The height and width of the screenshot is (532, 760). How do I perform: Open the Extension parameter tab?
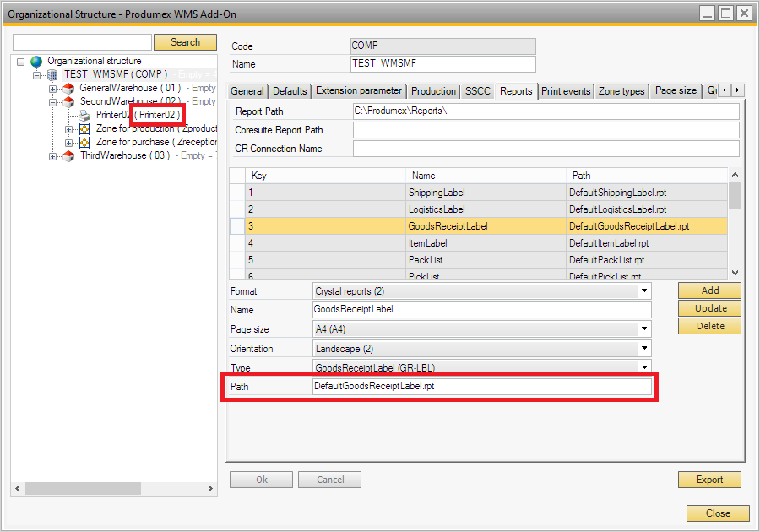coord(358,91)
